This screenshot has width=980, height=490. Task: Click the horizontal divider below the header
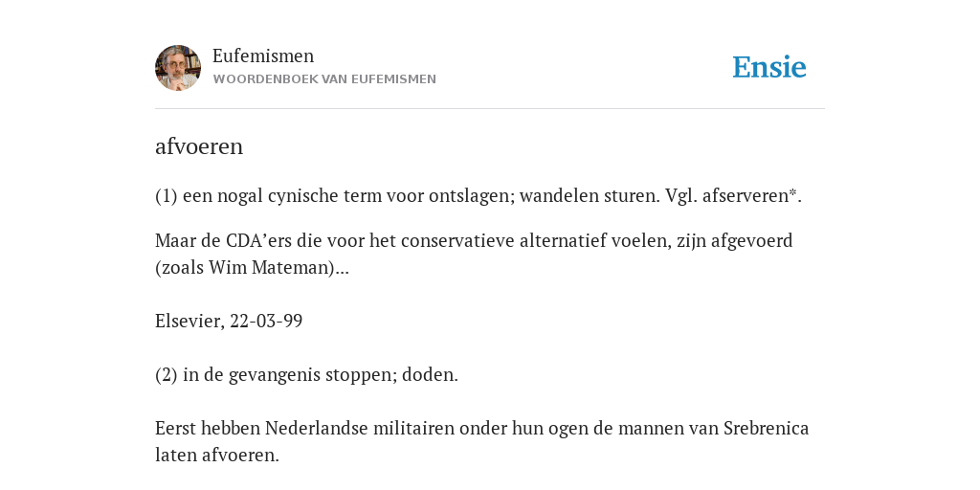(490, 109)
